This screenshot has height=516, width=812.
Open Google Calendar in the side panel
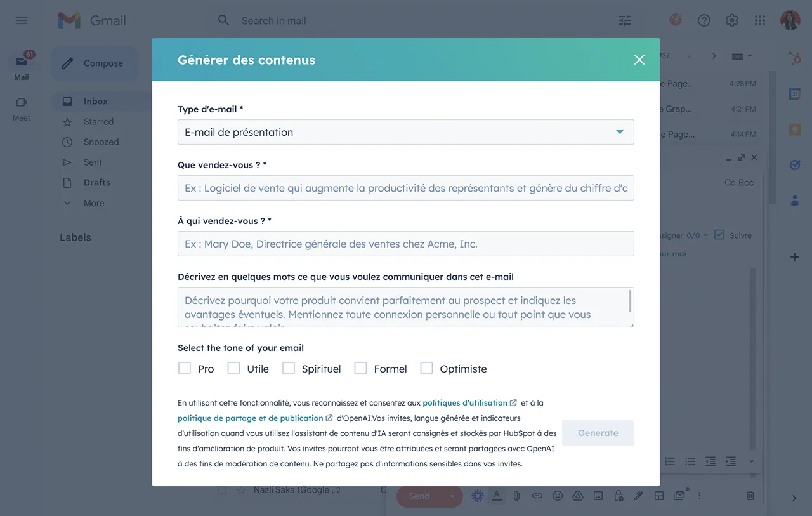click(x=794, y=93)
